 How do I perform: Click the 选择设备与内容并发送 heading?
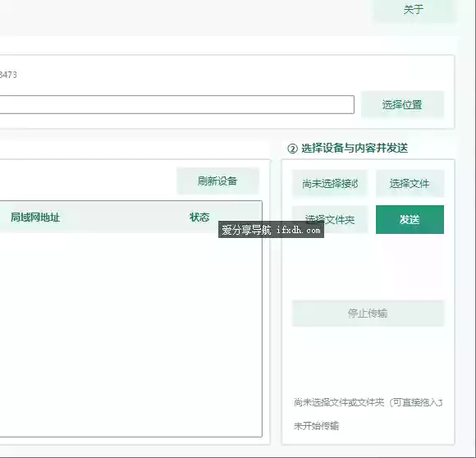(x=355, y=148)
